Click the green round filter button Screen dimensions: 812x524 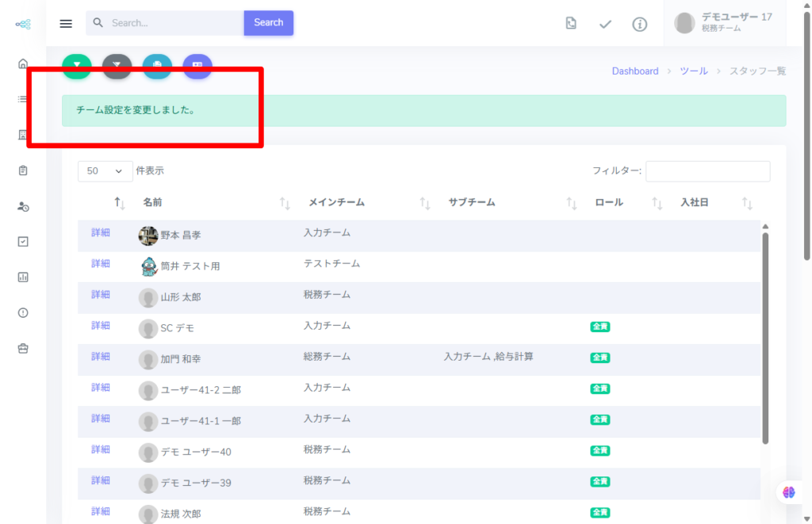pyautogui.click(x=77, y=66)
